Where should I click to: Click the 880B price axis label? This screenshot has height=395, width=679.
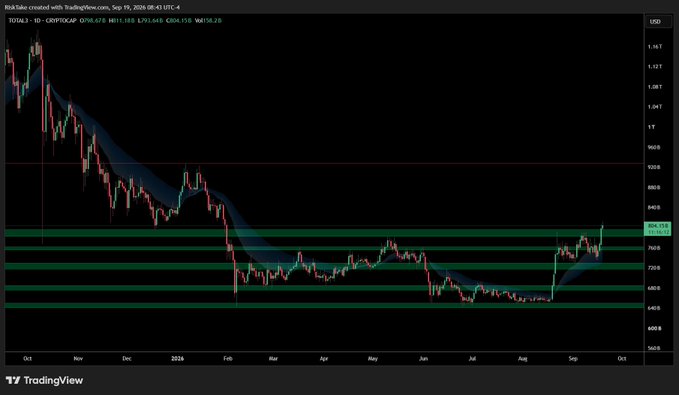pyautogui.click(x=654, y=188)
